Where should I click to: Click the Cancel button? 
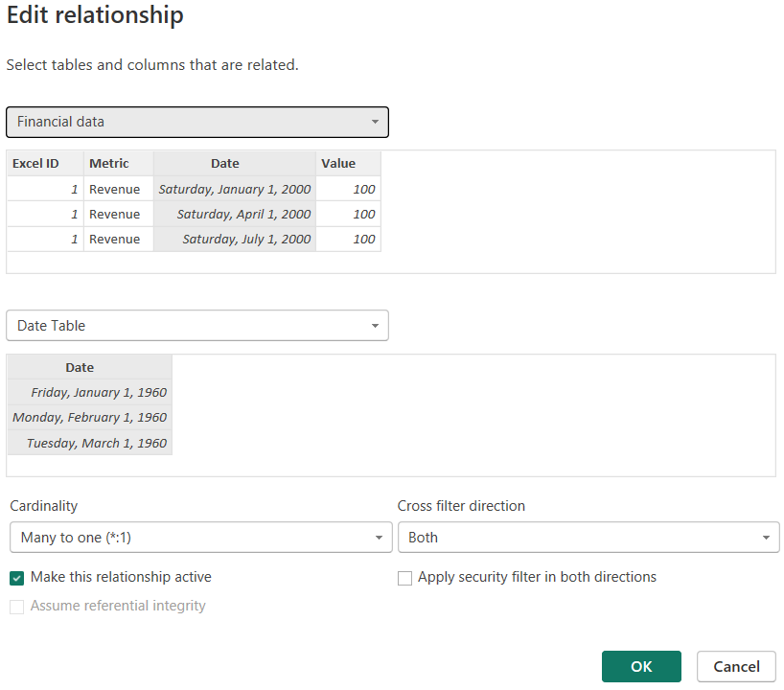[736, 666]
